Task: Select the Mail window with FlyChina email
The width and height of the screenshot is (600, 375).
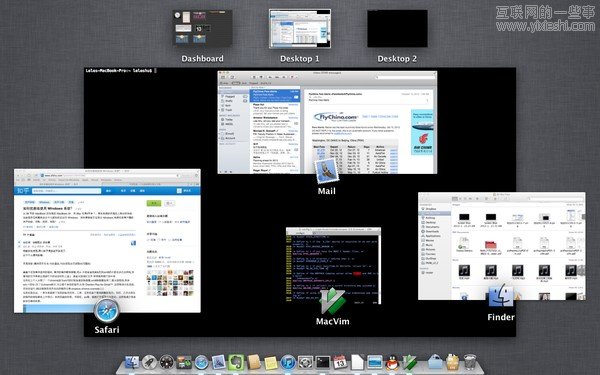Action: pos(327,122)
